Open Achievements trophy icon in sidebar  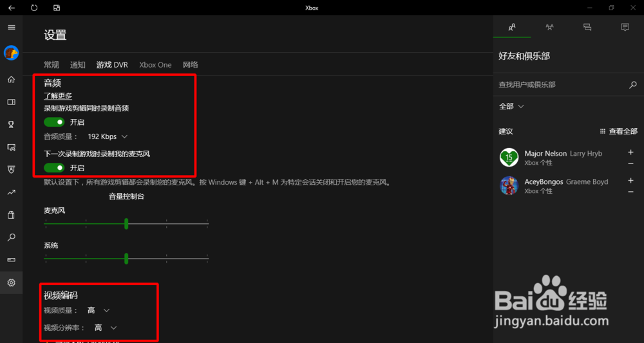12,125
